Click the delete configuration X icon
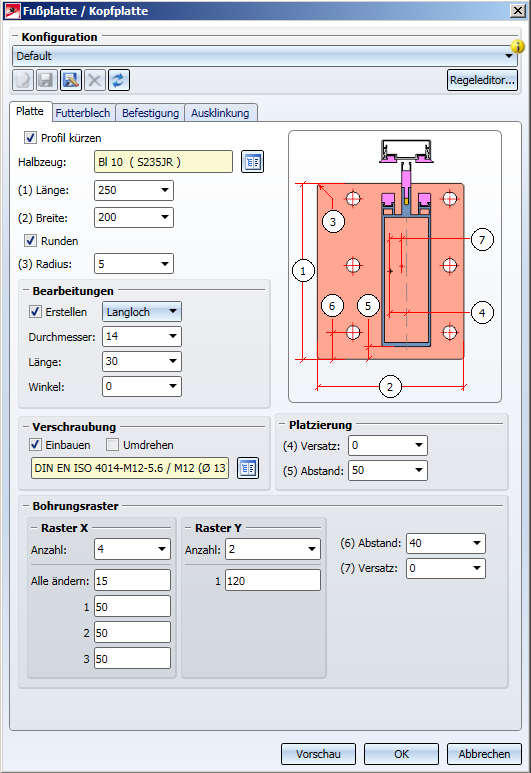Image resolution: width=531 pixels, height=773 pixels. 95,80
